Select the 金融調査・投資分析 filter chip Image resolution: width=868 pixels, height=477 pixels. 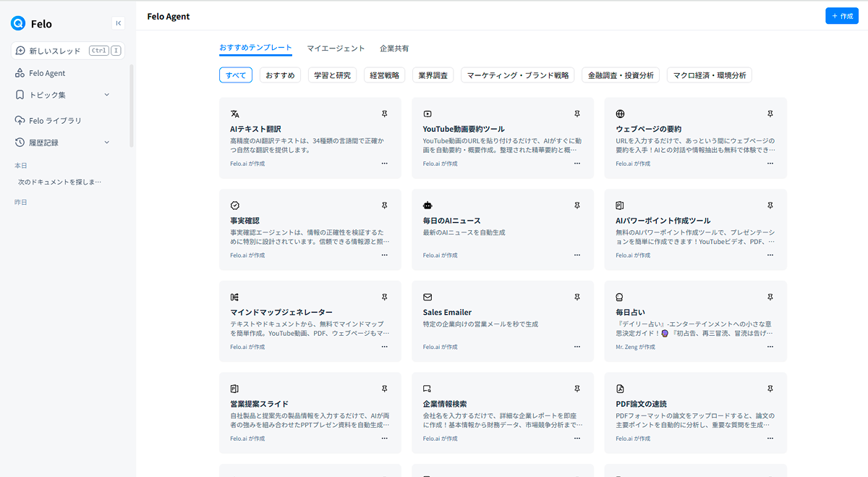click(x=621, y=75)
